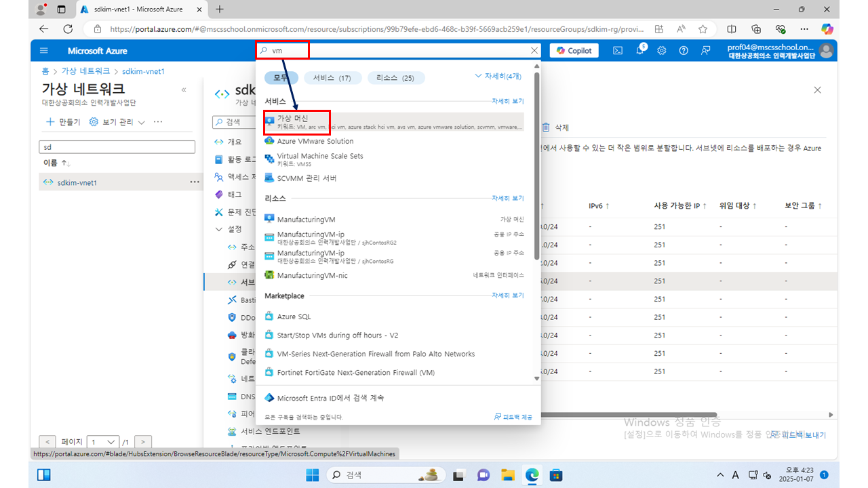Clear the vm search text with X
This screenshot has height=488, width=868.
click(x=534, y=51)
